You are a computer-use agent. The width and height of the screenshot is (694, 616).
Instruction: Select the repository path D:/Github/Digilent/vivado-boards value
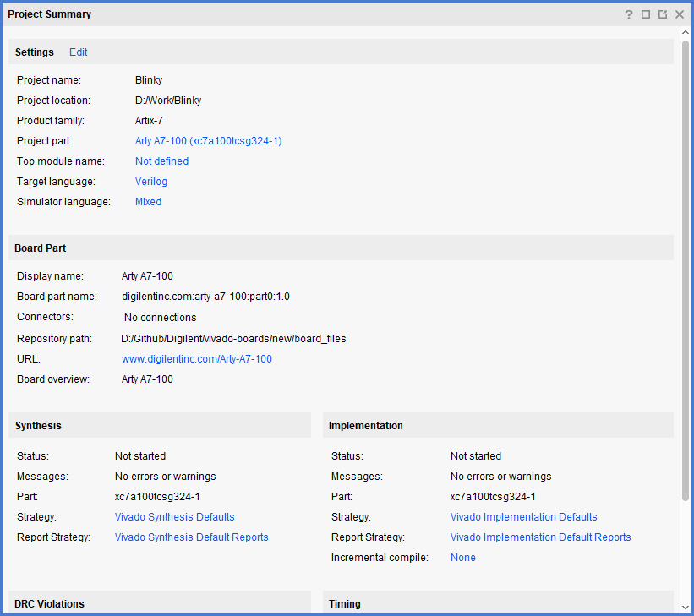pos(233,339)
